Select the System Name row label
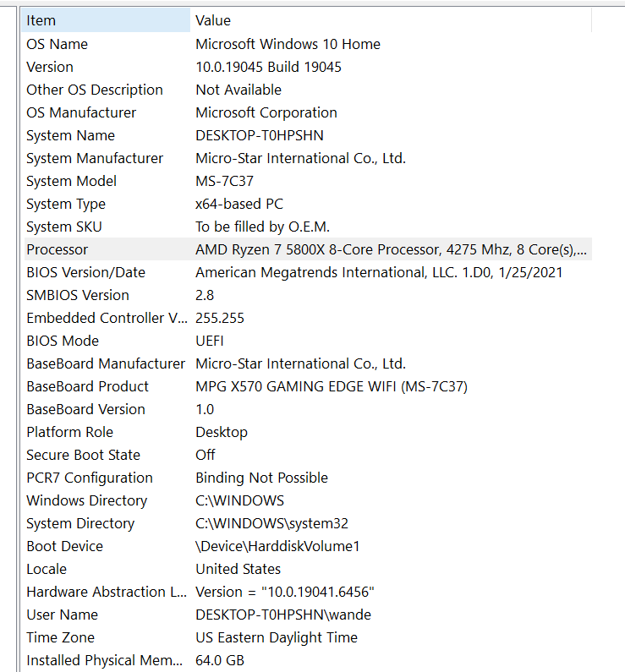The height and width of the screenshot is (672, 625). coord(71,135)
